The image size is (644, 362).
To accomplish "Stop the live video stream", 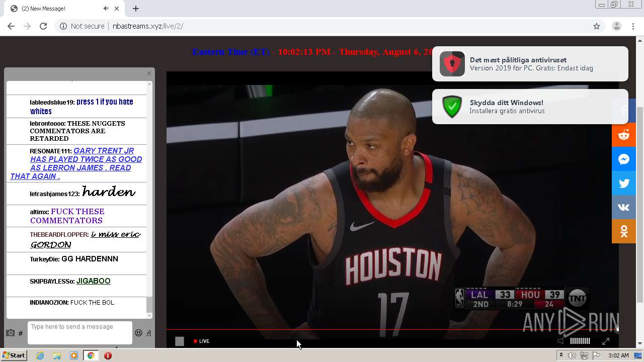I will point(180,341).
